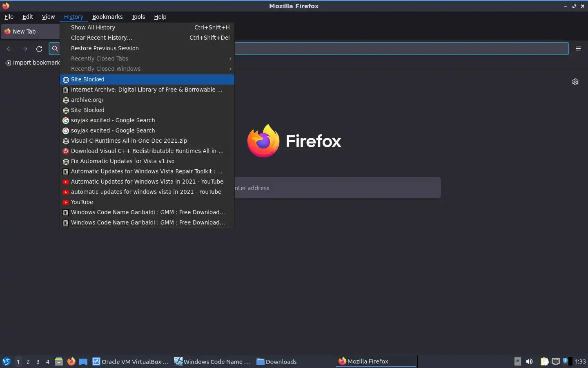Click the taskbar clock showing 1:33
Image resolution: width=588 pixels, height=368 pixels.
click(580, 361)
